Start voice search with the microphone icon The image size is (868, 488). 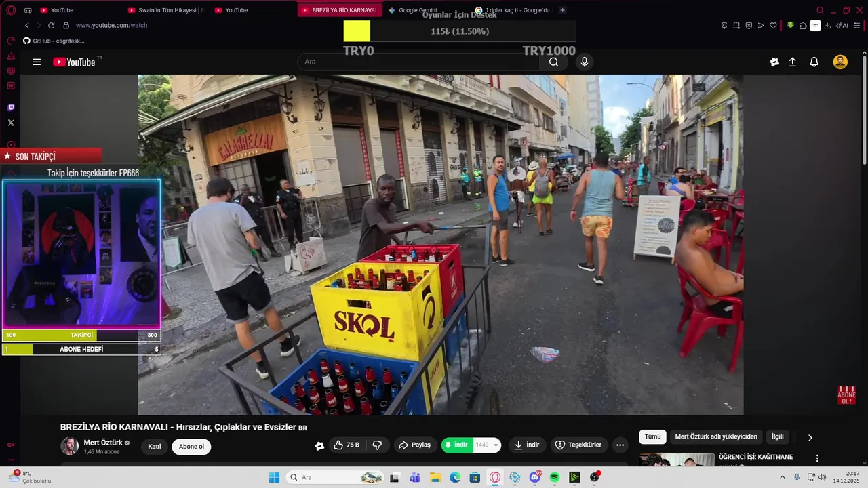(x=585, y=62)
